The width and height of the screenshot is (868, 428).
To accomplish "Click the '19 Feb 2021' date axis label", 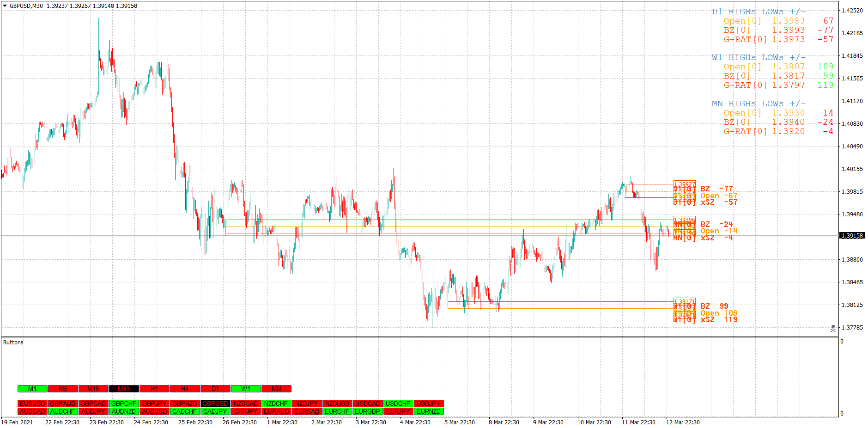I will coord(17,422).
